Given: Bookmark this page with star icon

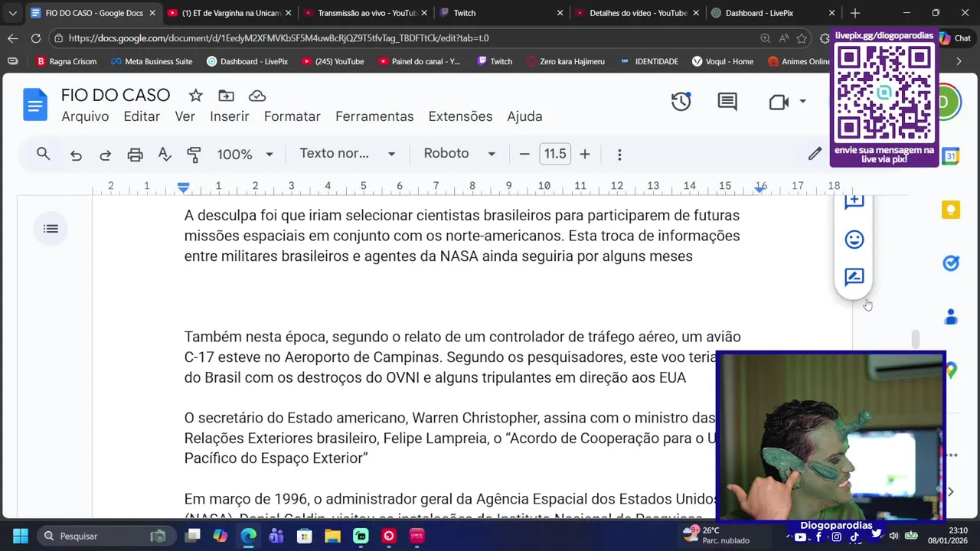Looking at the screenshot, I should coord(802,38).
